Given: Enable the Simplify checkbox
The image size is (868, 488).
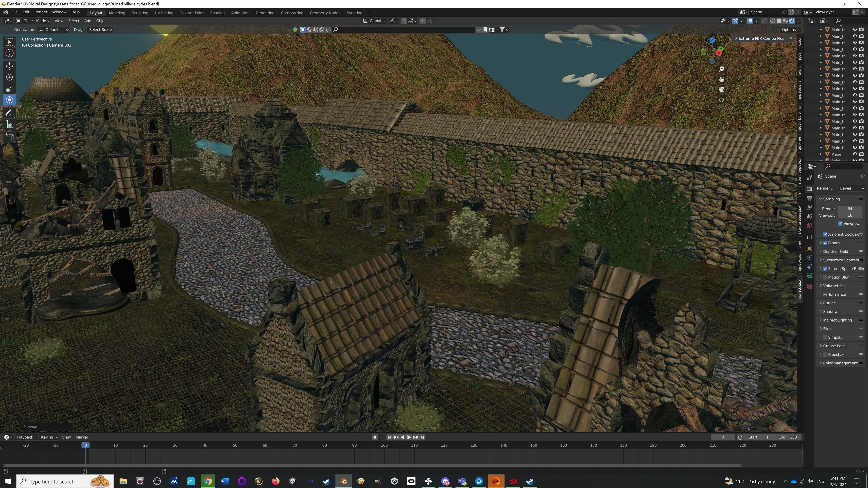Looking at the screenshot, I should (825, 338).
